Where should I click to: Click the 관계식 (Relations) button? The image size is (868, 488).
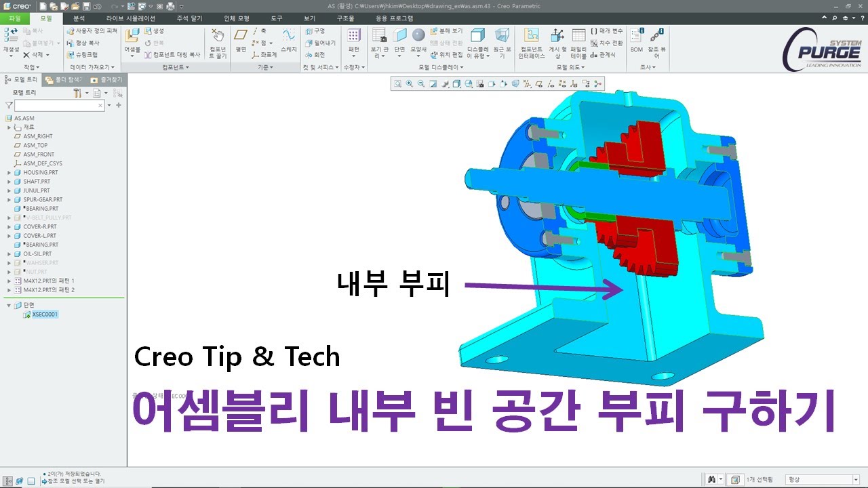click(602, 54)
